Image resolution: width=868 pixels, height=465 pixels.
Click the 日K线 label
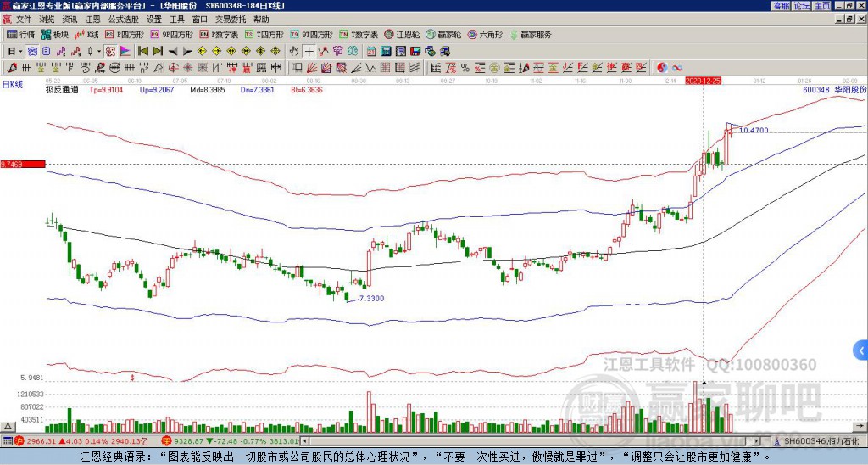tap(12, 85)
